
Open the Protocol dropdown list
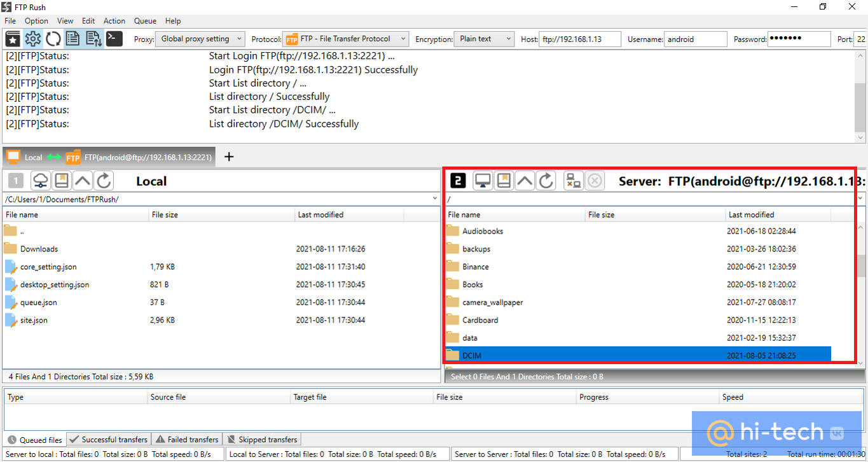coord(345,39)
